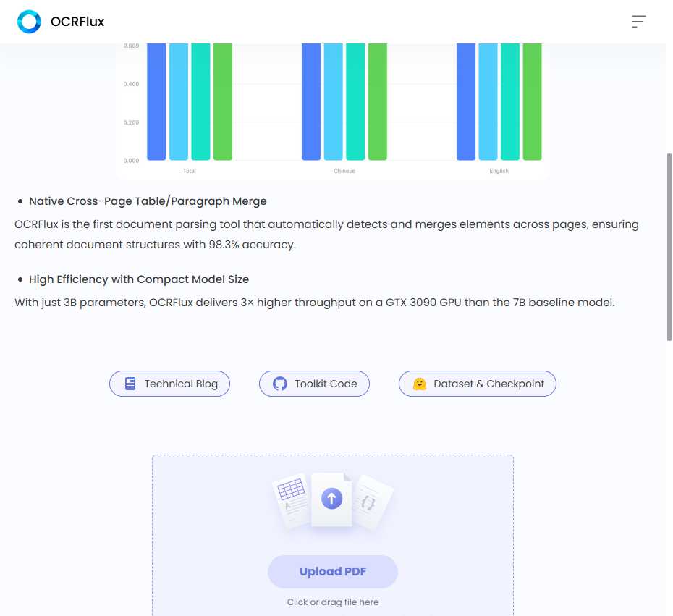Click the Hugging Face emoji icon
This screenshot has width=673, height=616.
(420, 384)
